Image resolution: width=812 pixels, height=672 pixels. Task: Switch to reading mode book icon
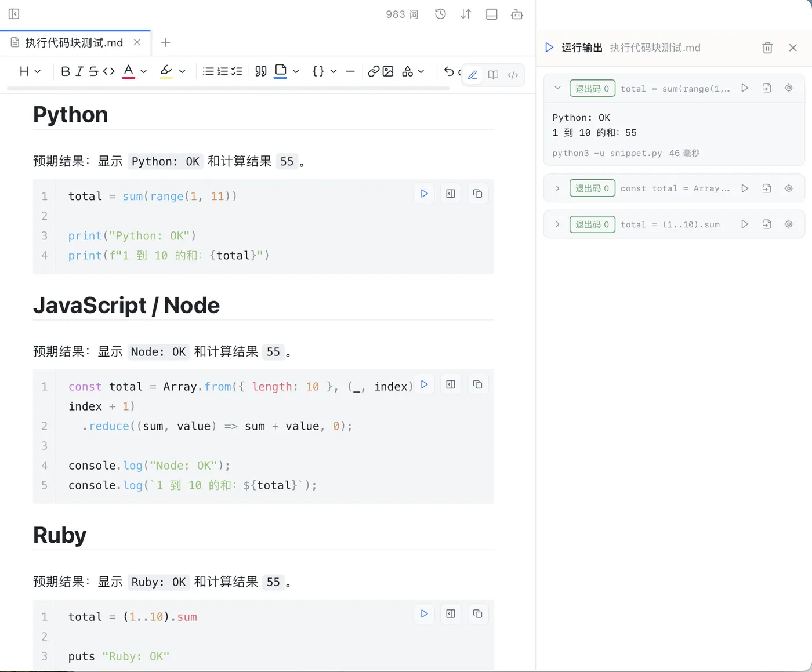pyautogui.click(x=493, y=75)
